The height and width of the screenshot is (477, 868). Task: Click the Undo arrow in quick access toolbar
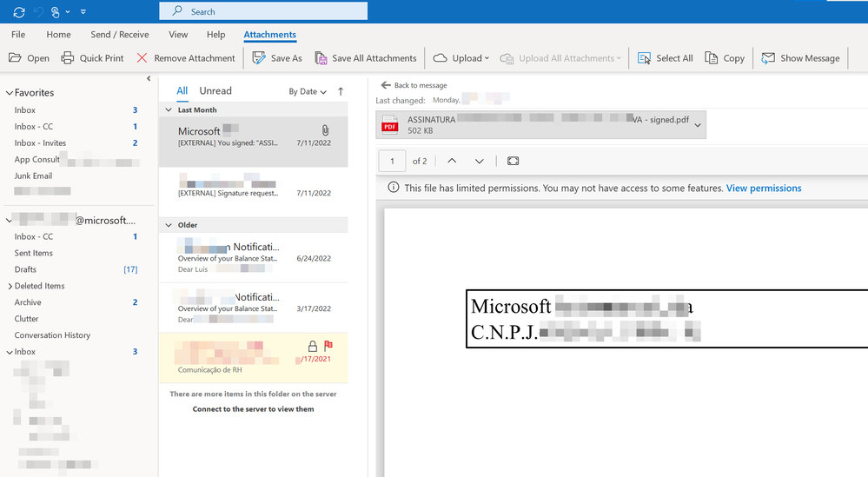point(38,11)
